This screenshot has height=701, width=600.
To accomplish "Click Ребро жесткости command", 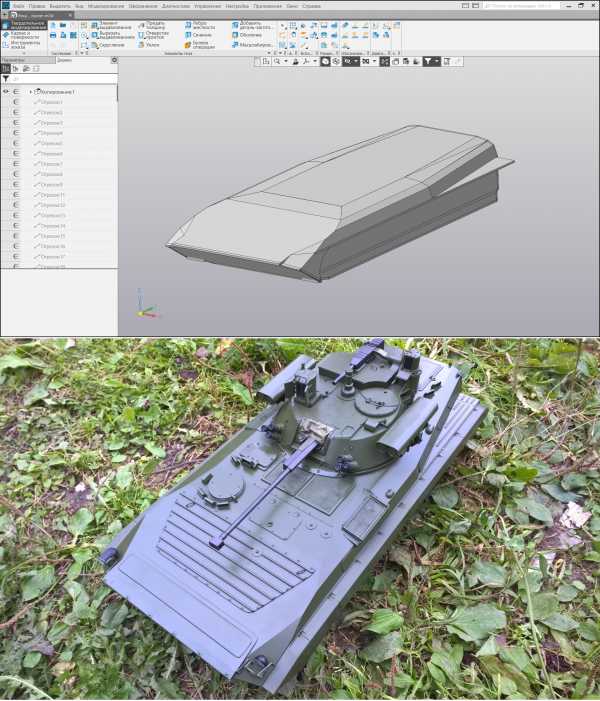I will 200,25.
